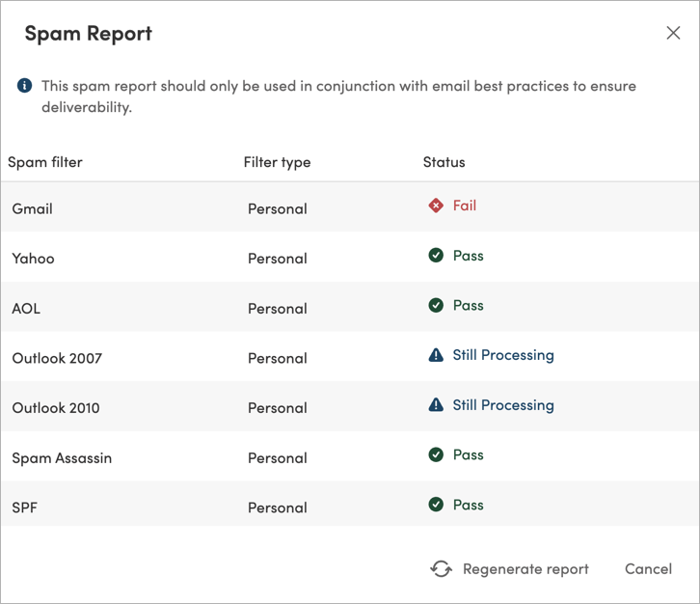Viewport: 700px width, 604px height.
Task: Click the blue info icon beside the notice
Action: 24,85
